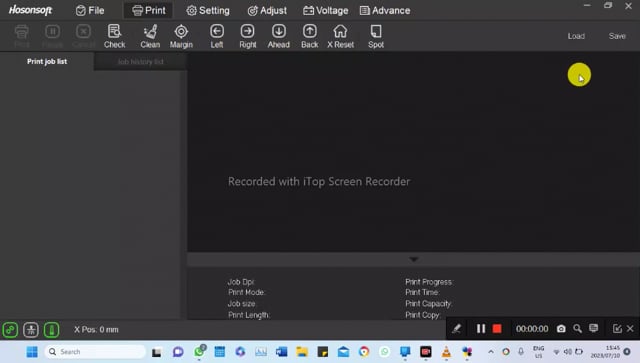Click the Print Time label
The width and height of the screenshot is (640, 363).
tap(422, 292)
